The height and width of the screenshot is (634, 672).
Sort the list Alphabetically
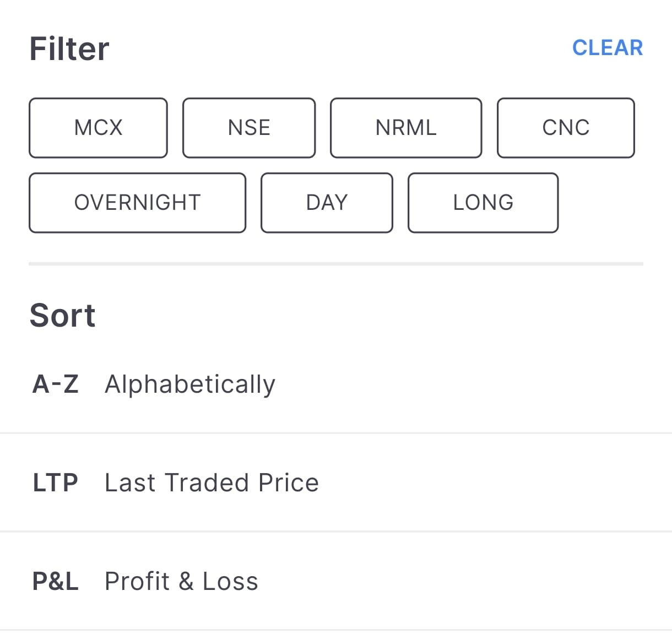(x=190, y=384)
